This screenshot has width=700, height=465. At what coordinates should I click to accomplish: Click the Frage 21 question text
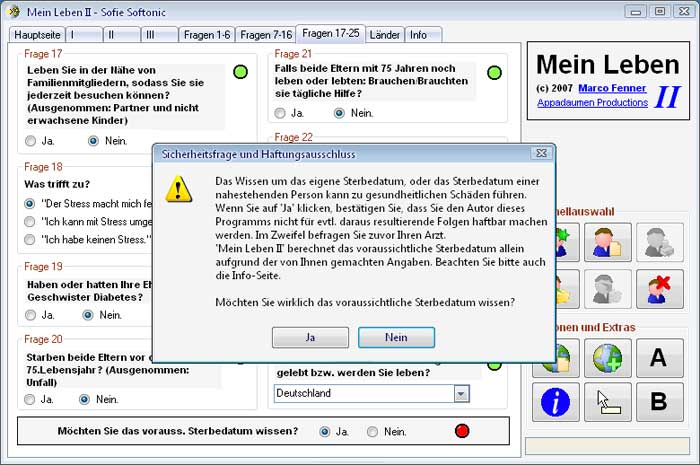tap(371, 81)
